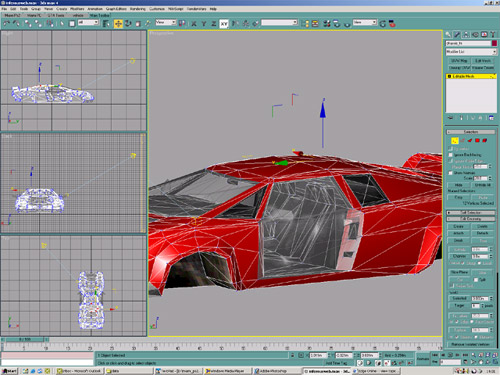Open the File menu
The width and height of the screenshot is (500, 375).
[4, 9]
